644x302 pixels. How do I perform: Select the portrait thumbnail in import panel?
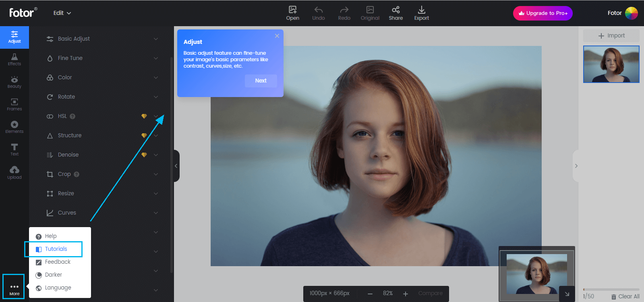pos(611,64)
